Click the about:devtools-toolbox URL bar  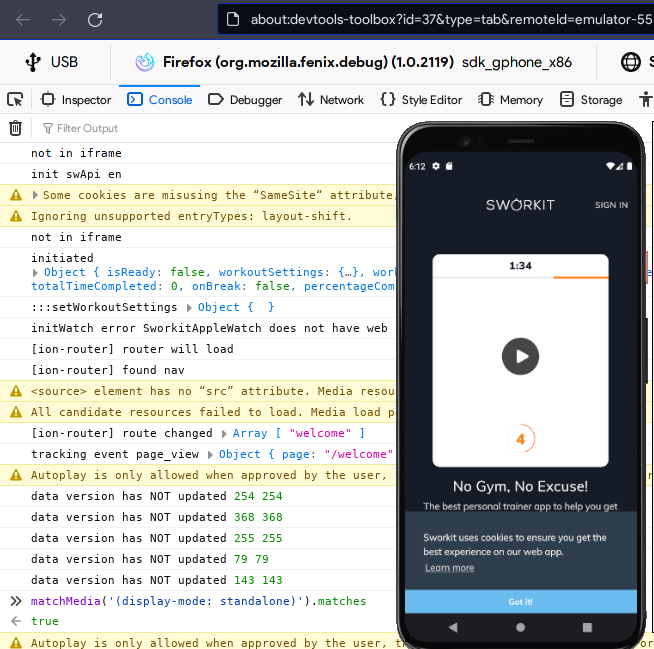(436, 19)
